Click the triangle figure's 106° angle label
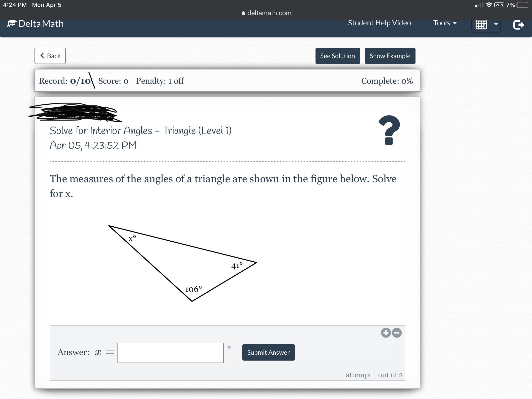 pos(193,289)
